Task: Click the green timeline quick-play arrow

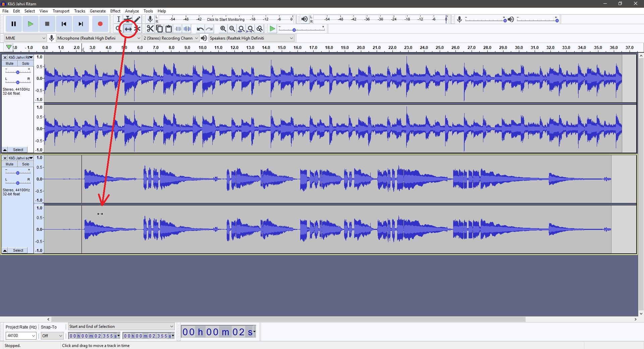Action: (9, 47)
